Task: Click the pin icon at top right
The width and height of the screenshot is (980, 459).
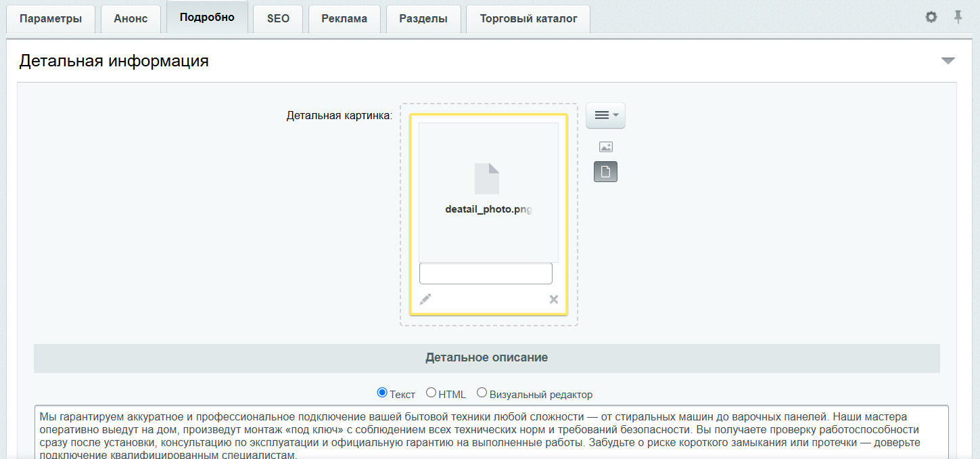Action: click(958, 17)
